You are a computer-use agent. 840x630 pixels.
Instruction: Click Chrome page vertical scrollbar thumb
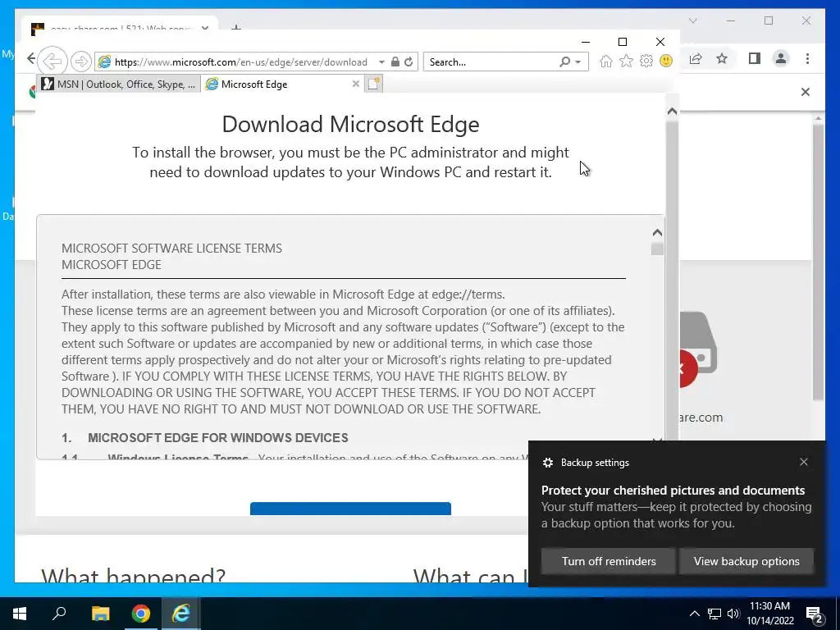[818, 262]
